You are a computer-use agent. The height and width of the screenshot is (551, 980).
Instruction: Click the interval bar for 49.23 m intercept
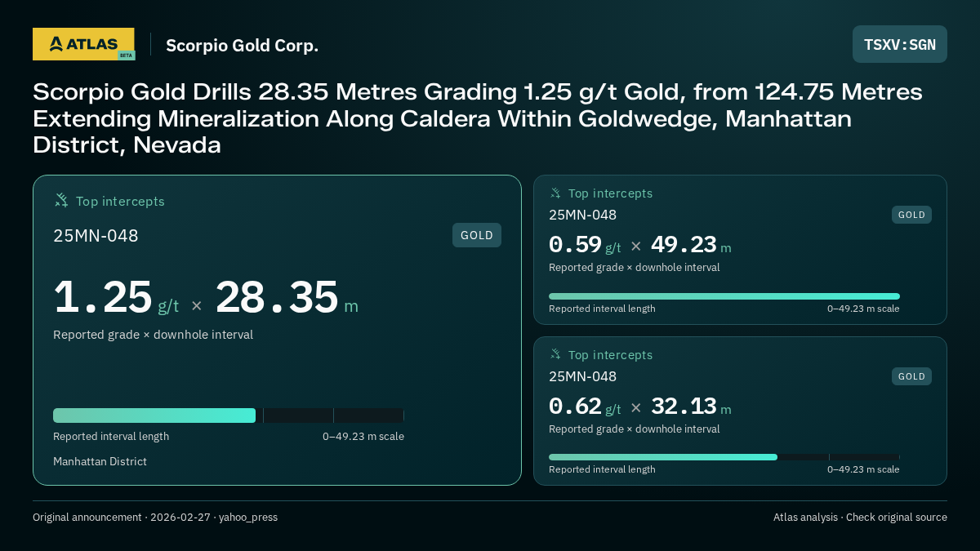pos(724,296)
